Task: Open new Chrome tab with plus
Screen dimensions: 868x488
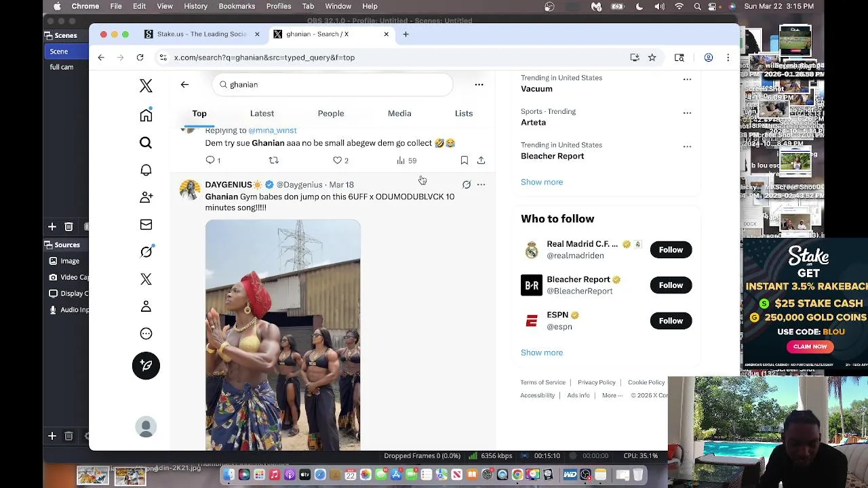Action: tap(406, 34)
